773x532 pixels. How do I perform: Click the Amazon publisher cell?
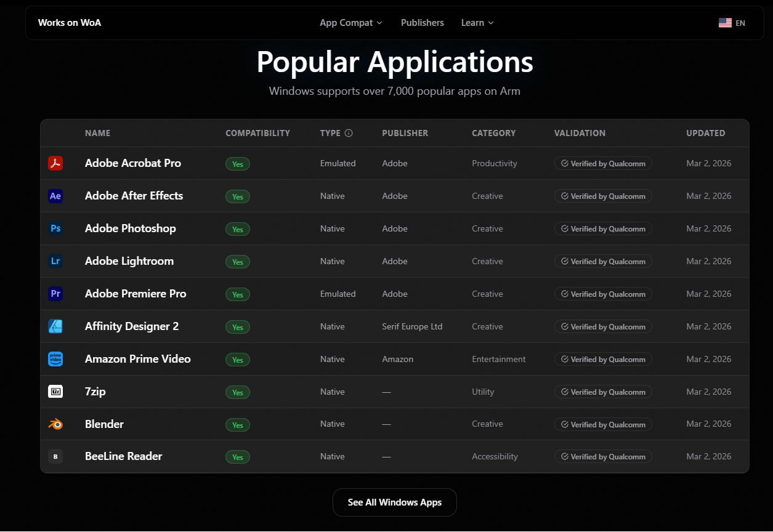[x=398, y=359]
